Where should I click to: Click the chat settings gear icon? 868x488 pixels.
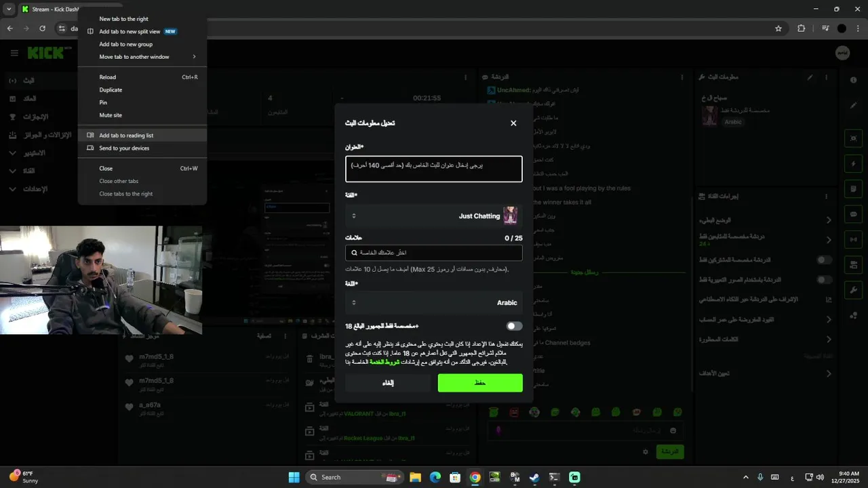coord(646,451)
